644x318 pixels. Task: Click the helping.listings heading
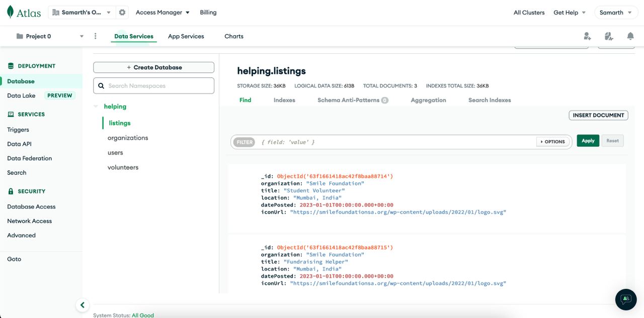(271, 71)
